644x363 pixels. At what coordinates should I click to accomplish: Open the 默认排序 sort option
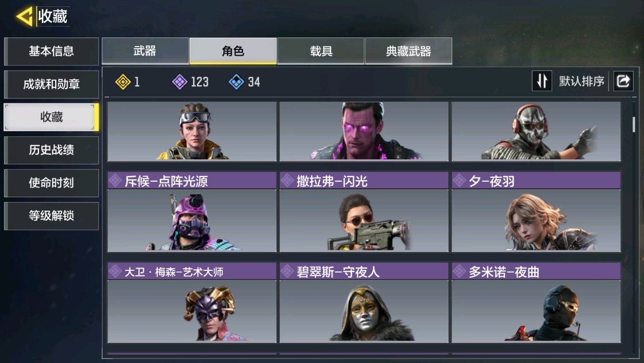(x=581, y=81)
